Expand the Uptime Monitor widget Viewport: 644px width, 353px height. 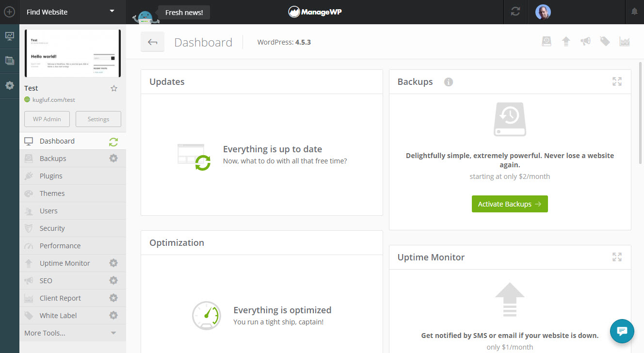pyautogui.click(x=617, y=257)
